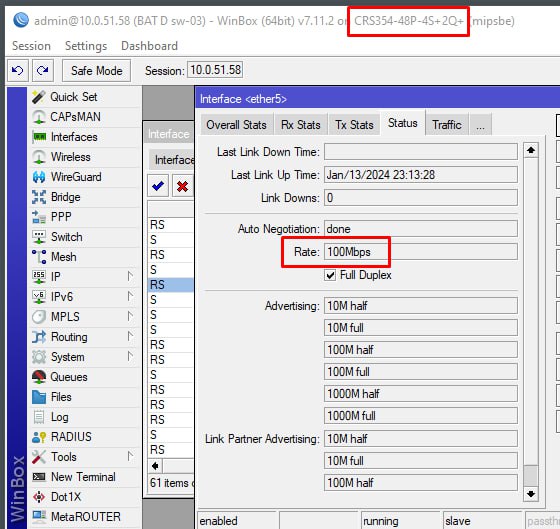Click the 'slave' status bar entry
560x529 pixels.
pos(482,521)
